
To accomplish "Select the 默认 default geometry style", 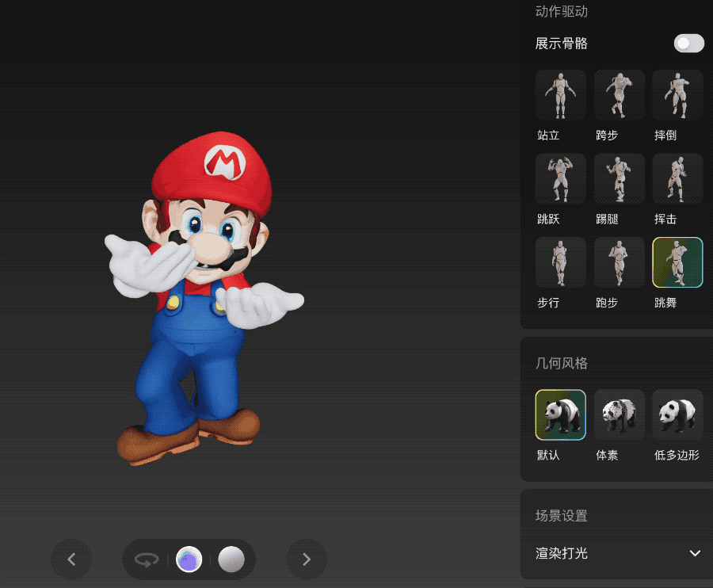I will coord(560,414).
